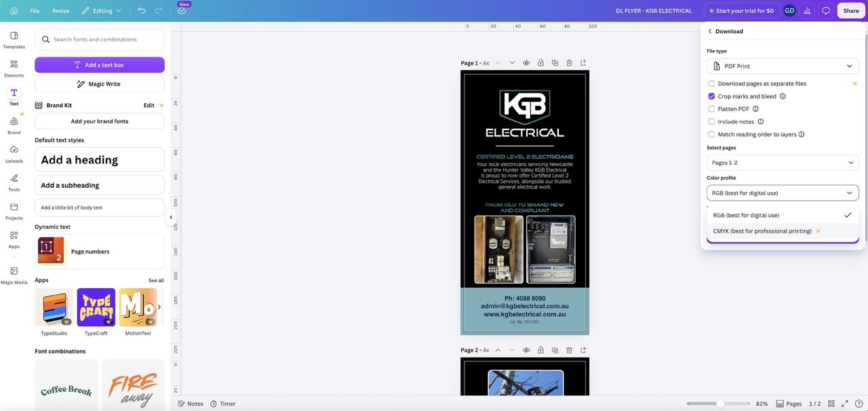
Task: Enable Match reading order to layers
Action: pos(711,134)
